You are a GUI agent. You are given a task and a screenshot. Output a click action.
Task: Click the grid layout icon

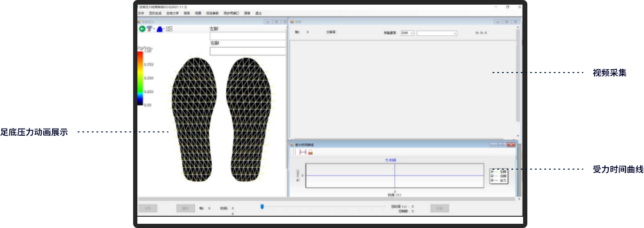(x=169, y=29)
